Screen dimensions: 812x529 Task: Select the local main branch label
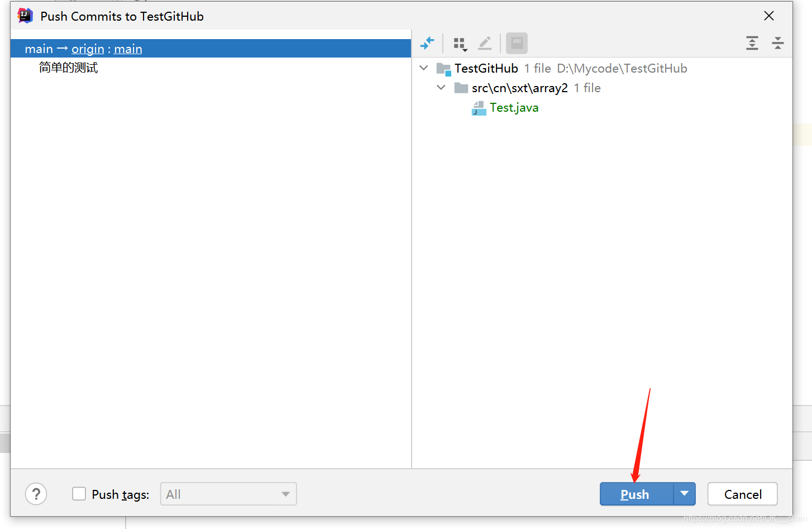tap(39, 49)
